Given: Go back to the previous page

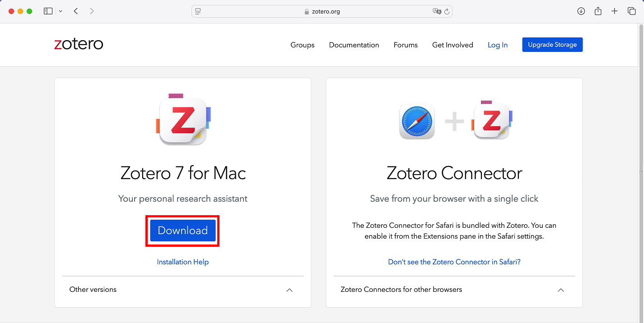Looking at the screenshot, I should pyautogui.click(x=76, y=11).
